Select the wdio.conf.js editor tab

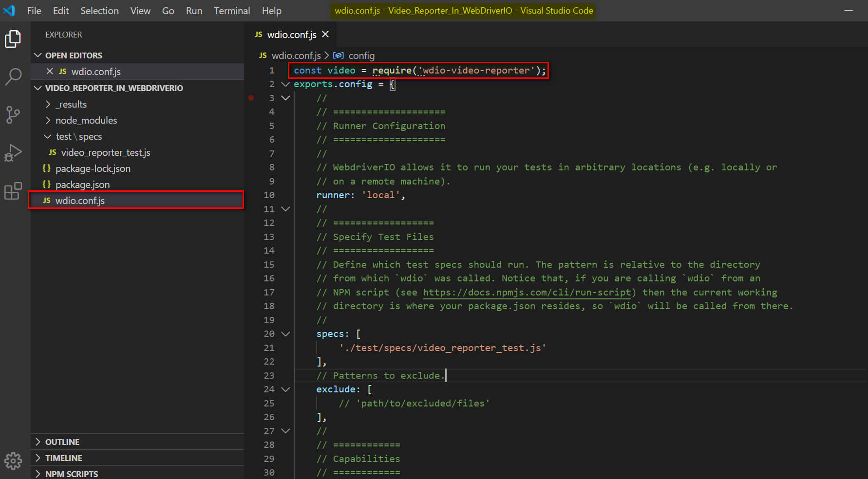pyautogui.click(x=291, y=34)
